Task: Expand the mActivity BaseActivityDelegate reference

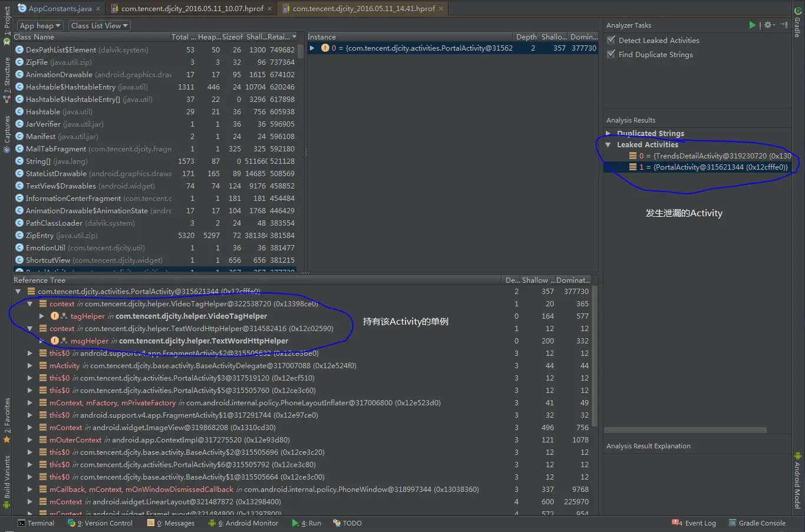Action: [x=29, y=366]
